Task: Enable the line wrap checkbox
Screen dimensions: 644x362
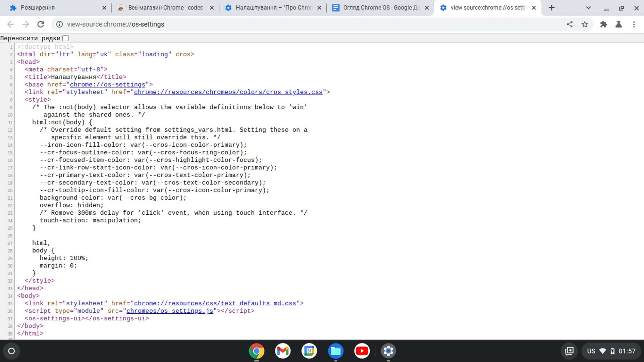Action: coord(66,38)
